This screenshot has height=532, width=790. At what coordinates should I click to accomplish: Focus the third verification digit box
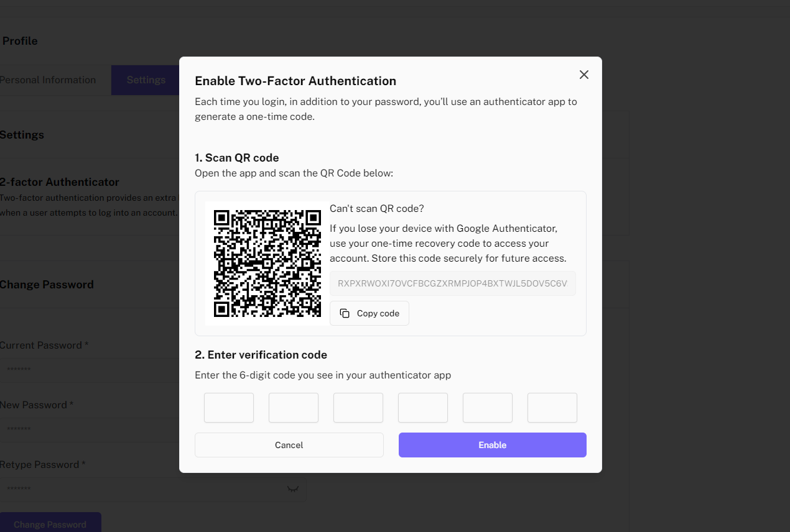tap(358, 408)
